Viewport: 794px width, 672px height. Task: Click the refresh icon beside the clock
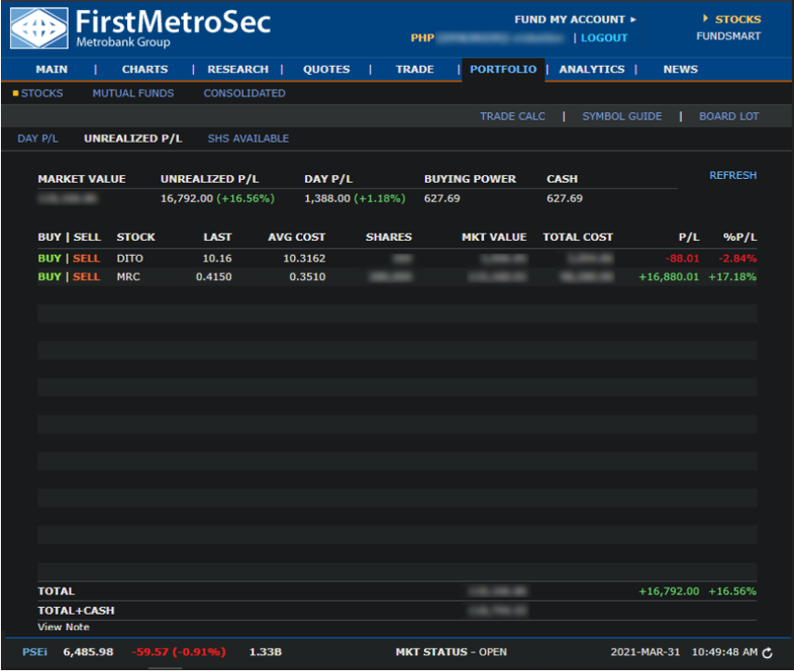click(767, 653)
